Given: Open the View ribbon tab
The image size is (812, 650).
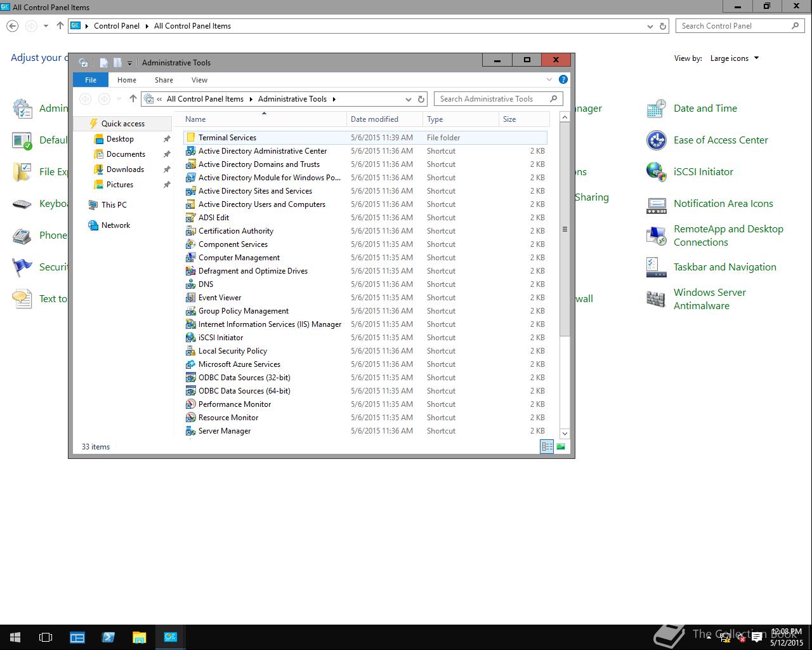Looking at the screenshot, I should click(199, 80).
